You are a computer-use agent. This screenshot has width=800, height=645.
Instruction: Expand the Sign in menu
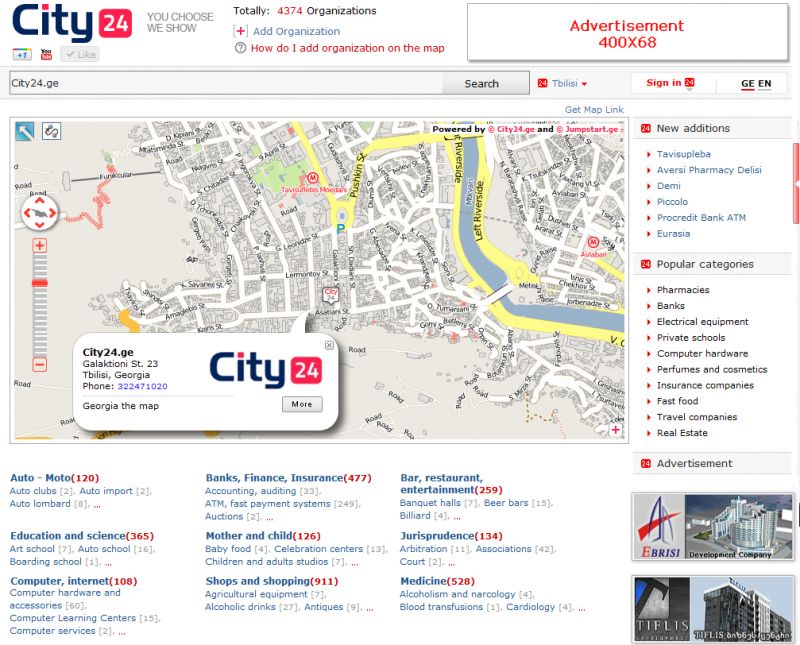point(670,83)
